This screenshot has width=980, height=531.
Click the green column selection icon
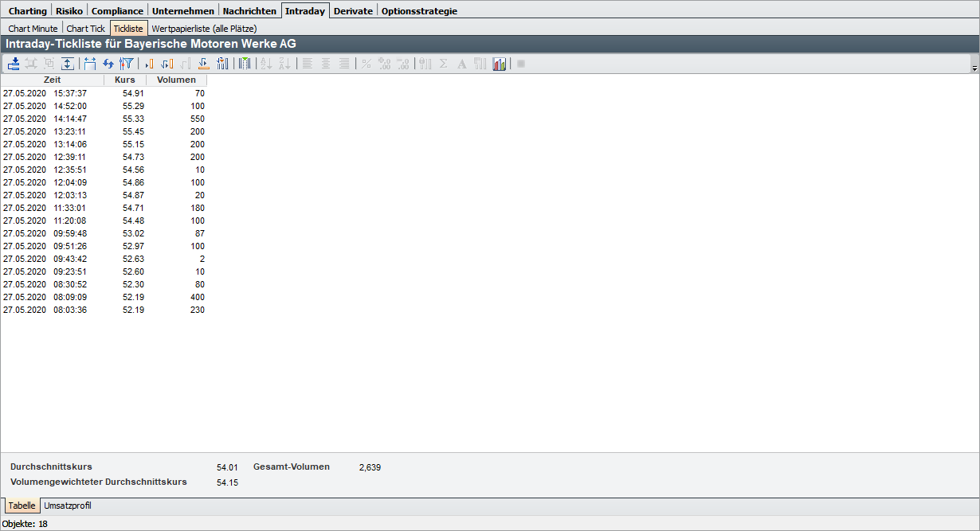click(x=245, y=64)
